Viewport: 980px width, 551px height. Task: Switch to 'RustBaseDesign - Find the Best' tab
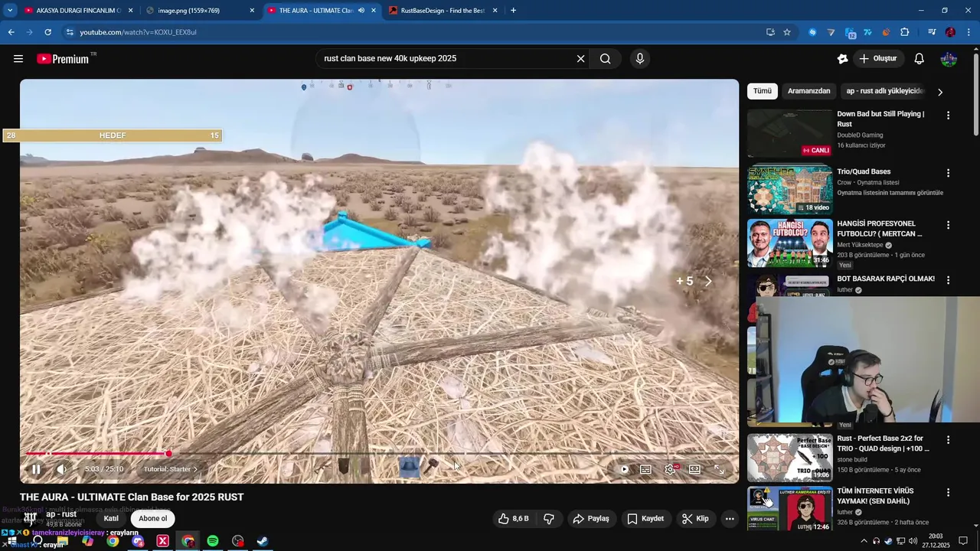point(443,11)
